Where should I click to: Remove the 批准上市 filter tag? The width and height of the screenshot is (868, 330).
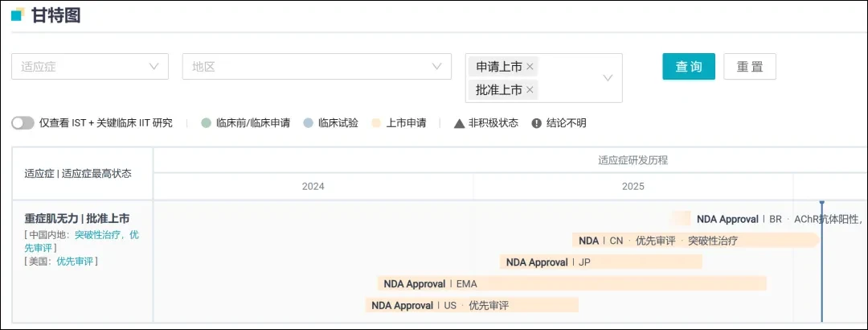pos(530,90)
